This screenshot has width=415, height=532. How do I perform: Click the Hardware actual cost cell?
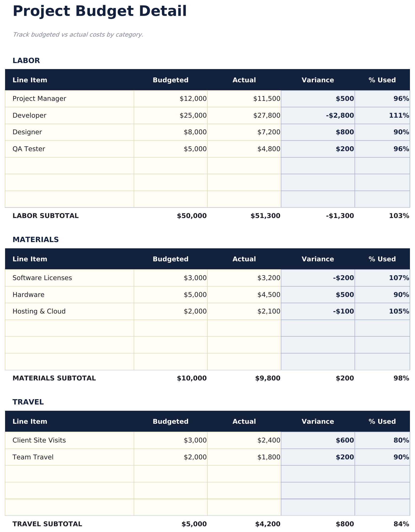point(244,295)
